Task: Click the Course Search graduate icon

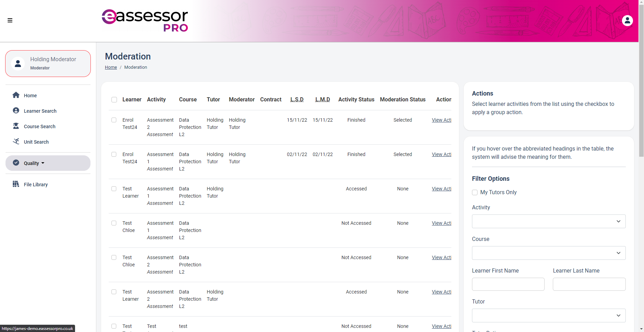Action: click(x=16, y=126)
